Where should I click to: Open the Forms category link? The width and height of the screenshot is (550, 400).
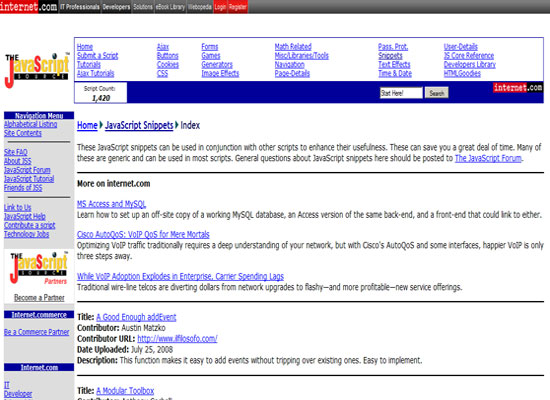210,47
